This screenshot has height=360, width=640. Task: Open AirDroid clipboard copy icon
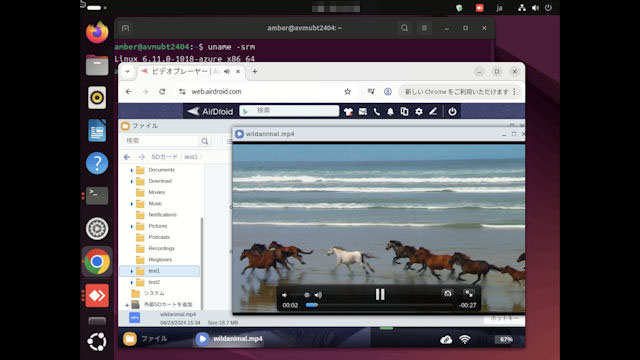click(404, 111)
